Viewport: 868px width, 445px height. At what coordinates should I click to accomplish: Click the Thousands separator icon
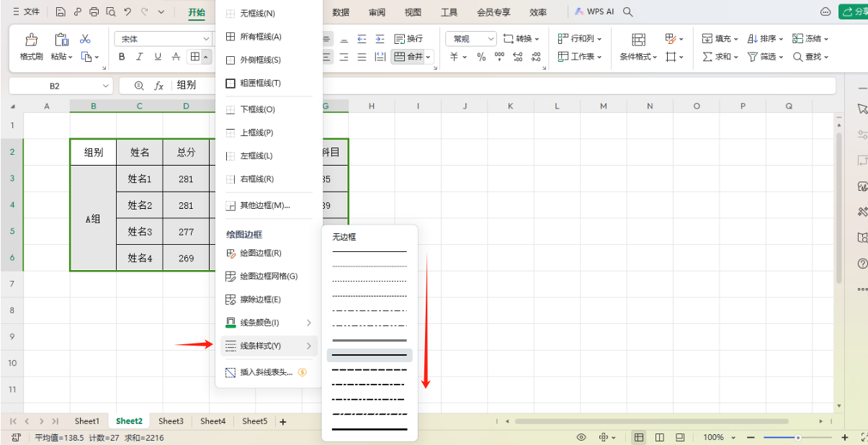click(500, 57)
